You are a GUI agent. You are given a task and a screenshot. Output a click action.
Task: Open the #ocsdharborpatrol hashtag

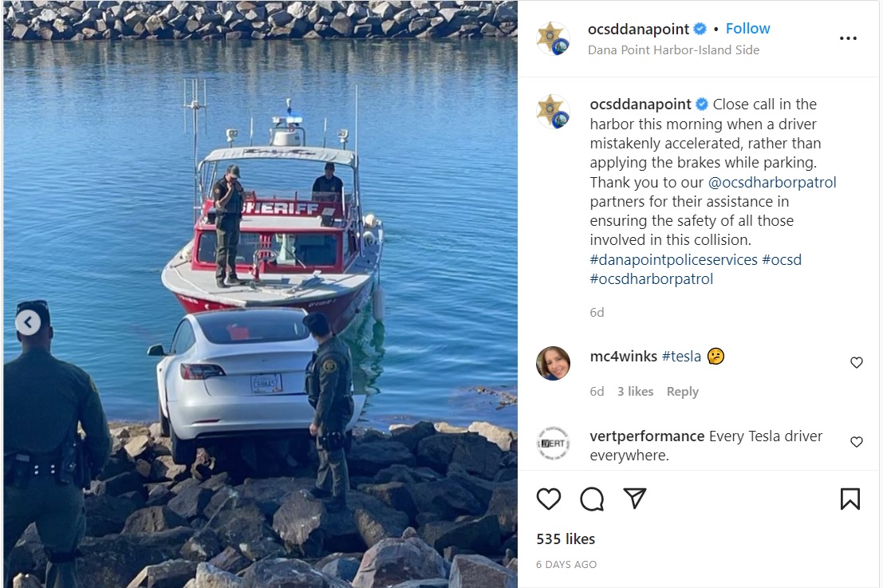[x=652, y=278]
